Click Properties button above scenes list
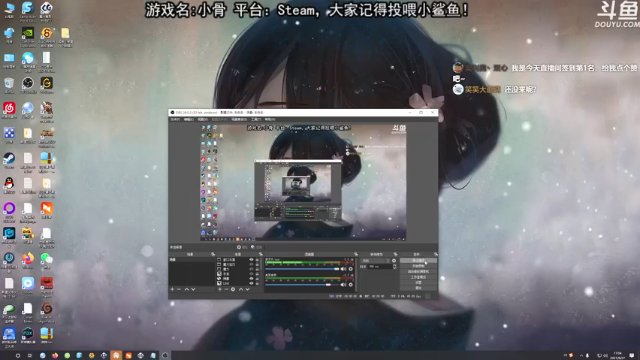The width and height of the screenshot is (640, 360). pyautogui.click(x=242, y=247)
